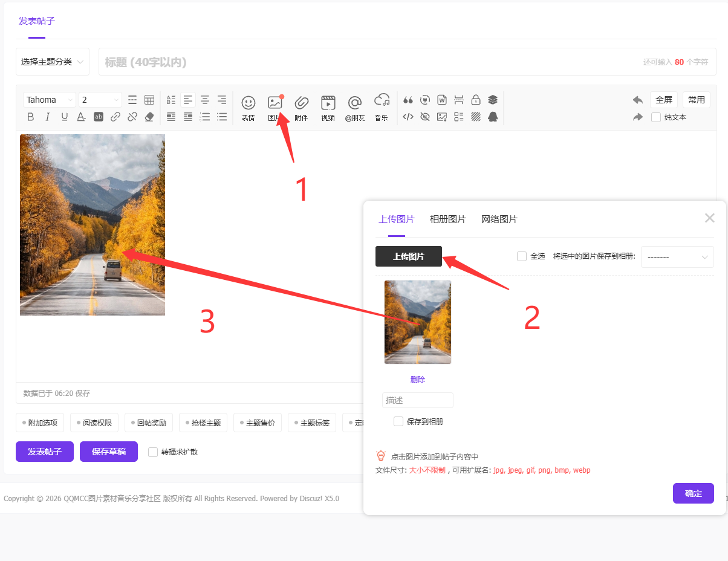Expand the 阅读权限 section
This screenshot has width=728, height=561.
(x=94, y=423)
